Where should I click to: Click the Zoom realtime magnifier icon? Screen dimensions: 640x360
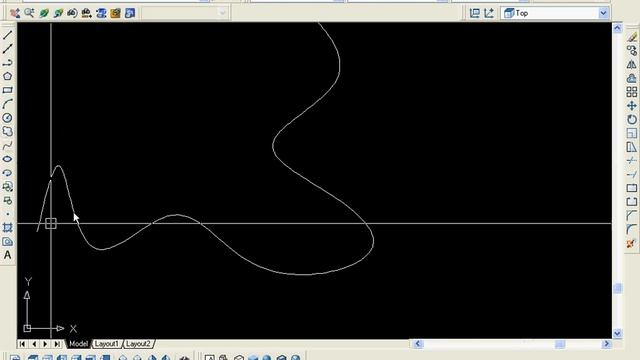[x=29, y=13]
